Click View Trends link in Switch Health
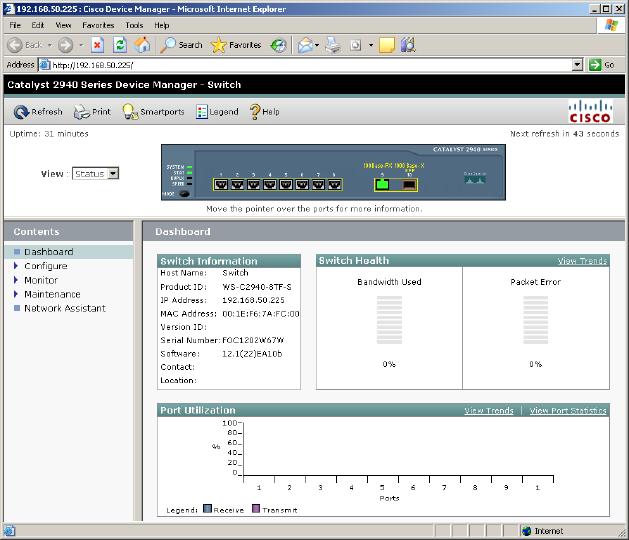 point(582,261)
